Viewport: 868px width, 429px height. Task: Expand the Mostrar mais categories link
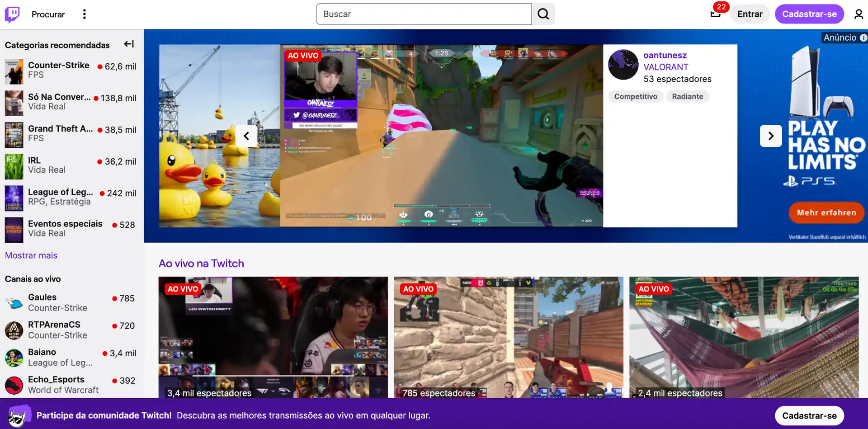tap(31, 255)
